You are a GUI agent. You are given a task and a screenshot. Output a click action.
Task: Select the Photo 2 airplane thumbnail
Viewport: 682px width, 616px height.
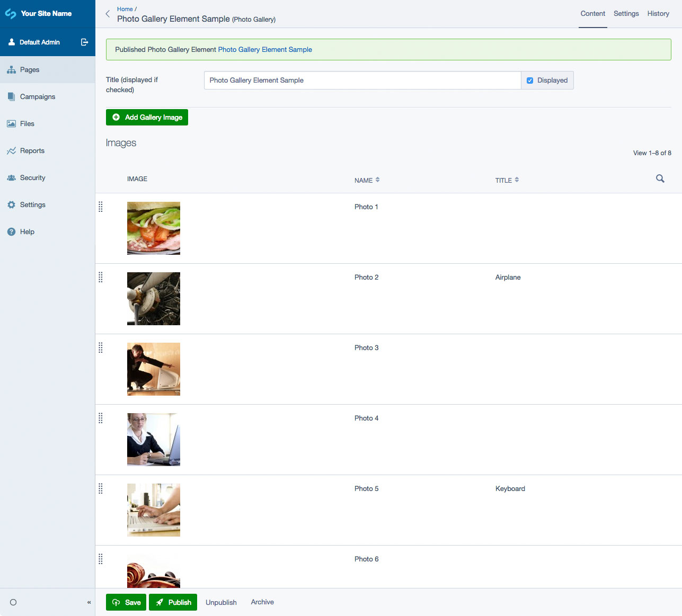pos(154,299)
